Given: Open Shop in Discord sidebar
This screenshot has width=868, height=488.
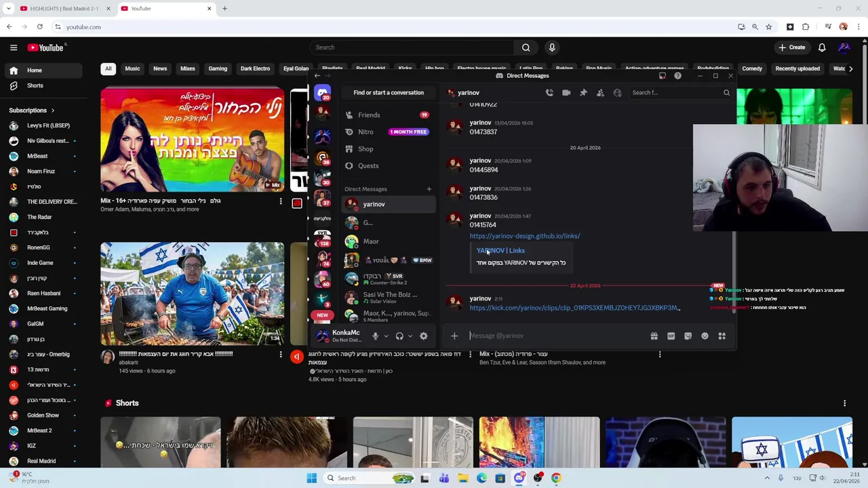Looking at the screenshot, I should (387, 149).
